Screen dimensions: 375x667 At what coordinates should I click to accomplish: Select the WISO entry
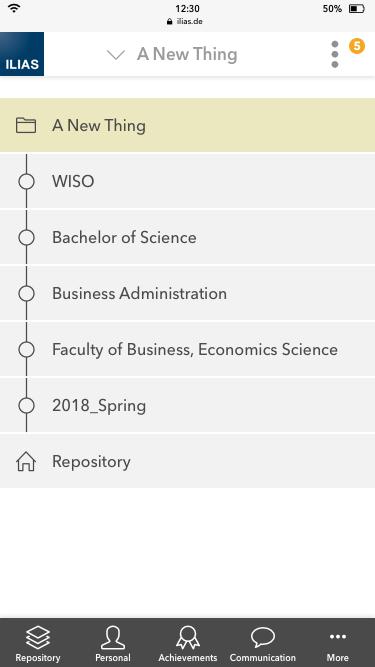[188, 182]
